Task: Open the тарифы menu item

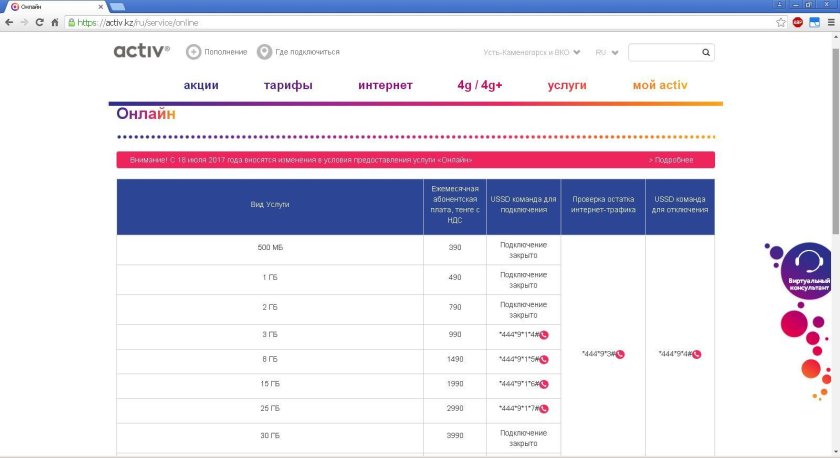Action: pyautogui.click(x=288, y=86)
